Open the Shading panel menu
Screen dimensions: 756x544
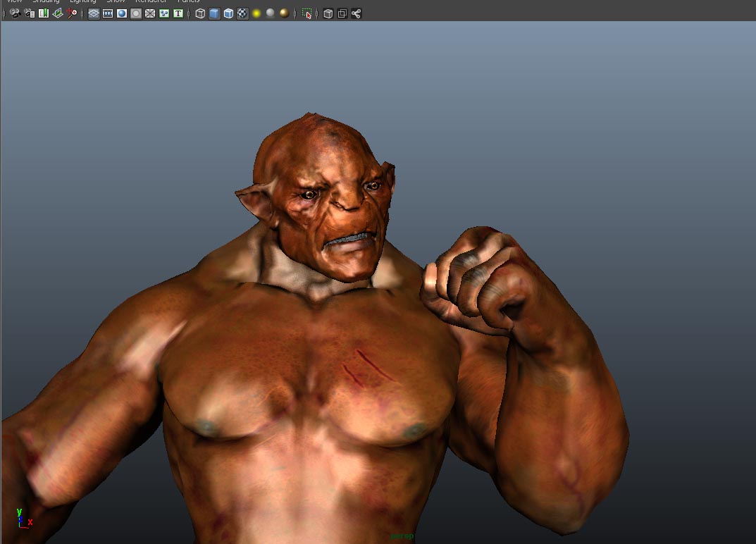(46, 1)
